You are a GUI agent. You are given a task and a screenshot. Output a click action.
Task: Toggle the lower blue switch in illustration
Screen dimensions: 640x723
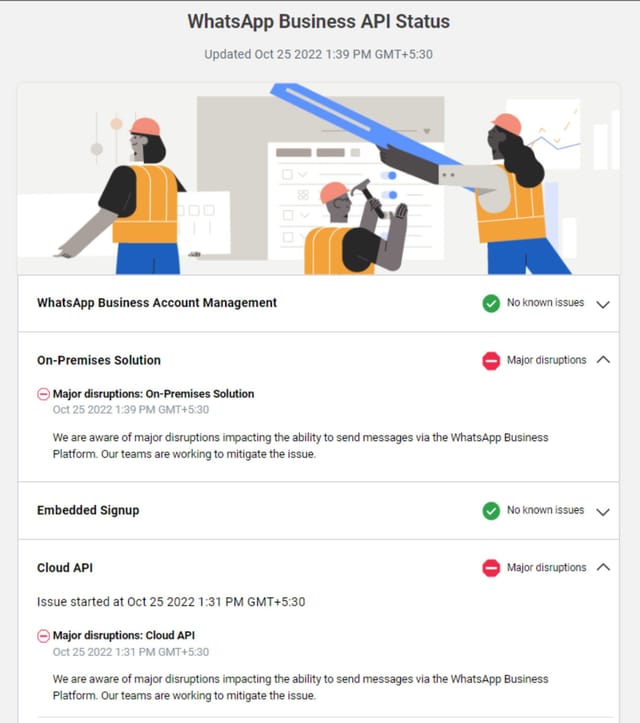point(390,195)
